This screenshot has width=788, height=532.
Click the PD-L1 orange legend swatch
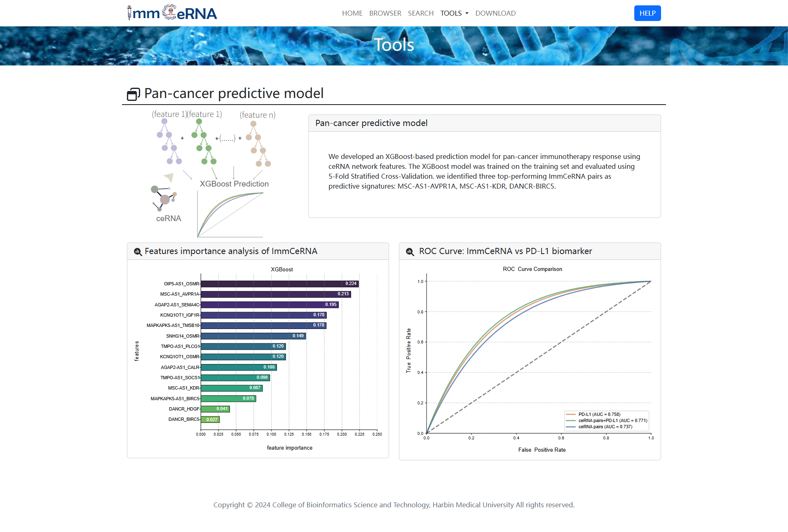tap(571, 414)
